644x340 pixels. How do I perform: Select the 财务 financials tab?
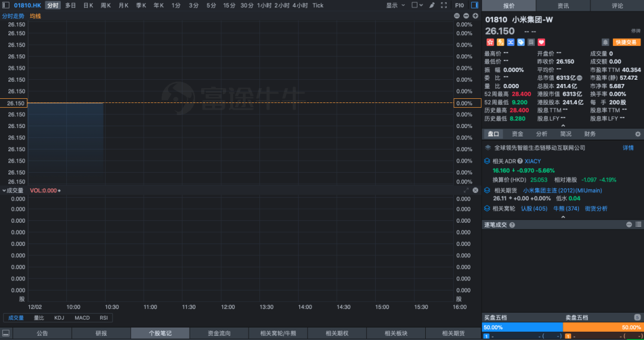(590, 134)
